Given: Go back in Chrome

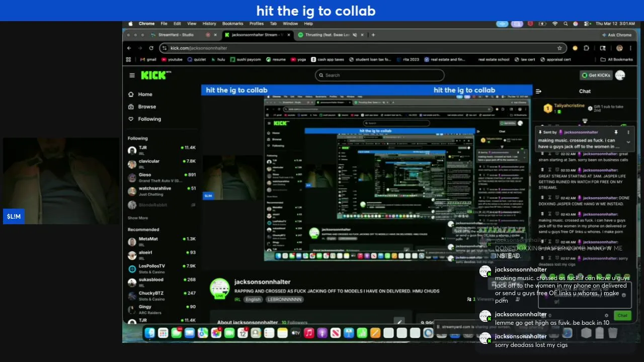Looking at the screenshot, I should (129, 48).
